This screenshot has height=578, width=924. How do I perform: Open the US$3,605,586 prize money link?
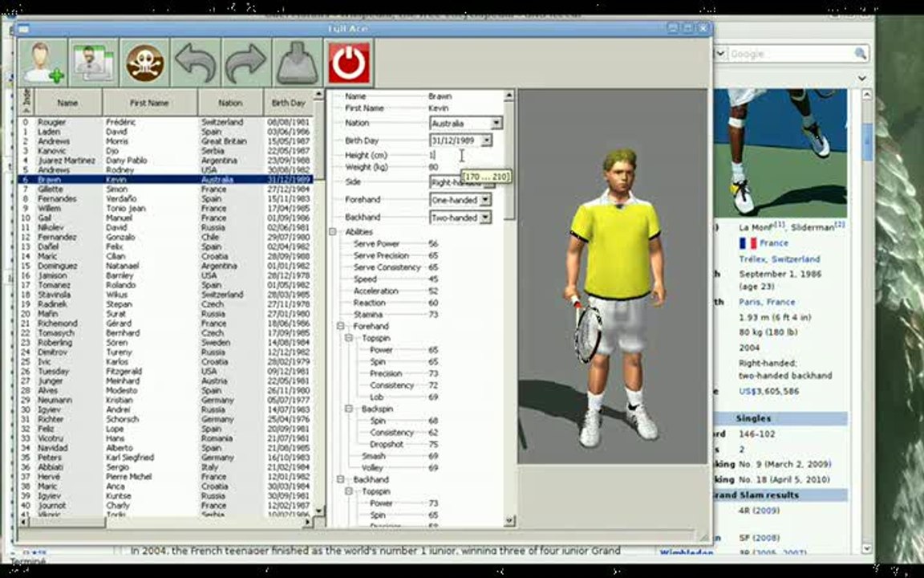tap(768, 391)
